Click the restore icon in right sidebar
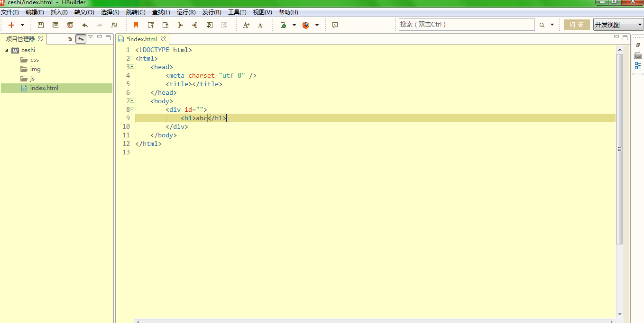This screenshot has width=644, height=323. click(x=638, y=45)
